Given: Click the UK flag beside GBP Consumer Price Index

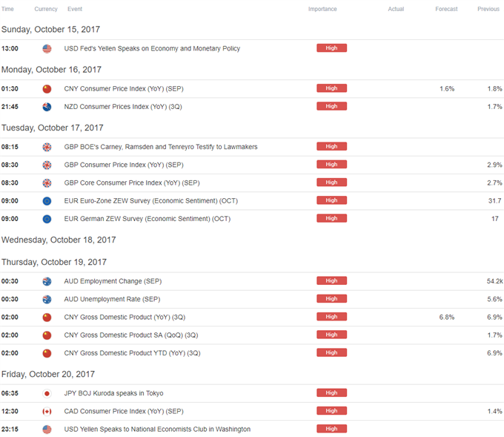Looking at the screenshot, I should (x=47, y=165).
